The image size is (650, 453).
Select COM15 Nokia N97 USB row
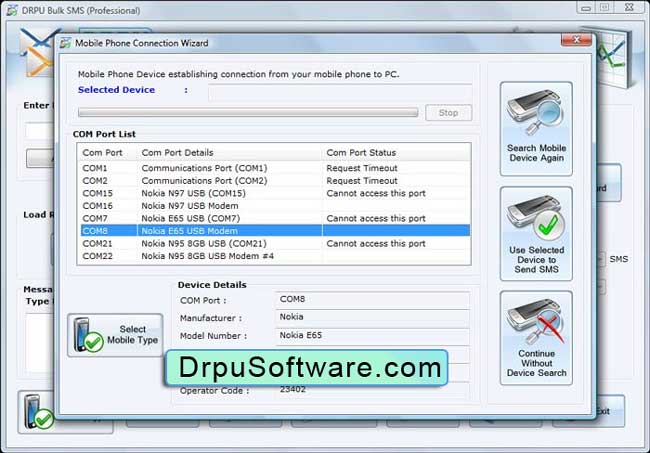point(275,193)
